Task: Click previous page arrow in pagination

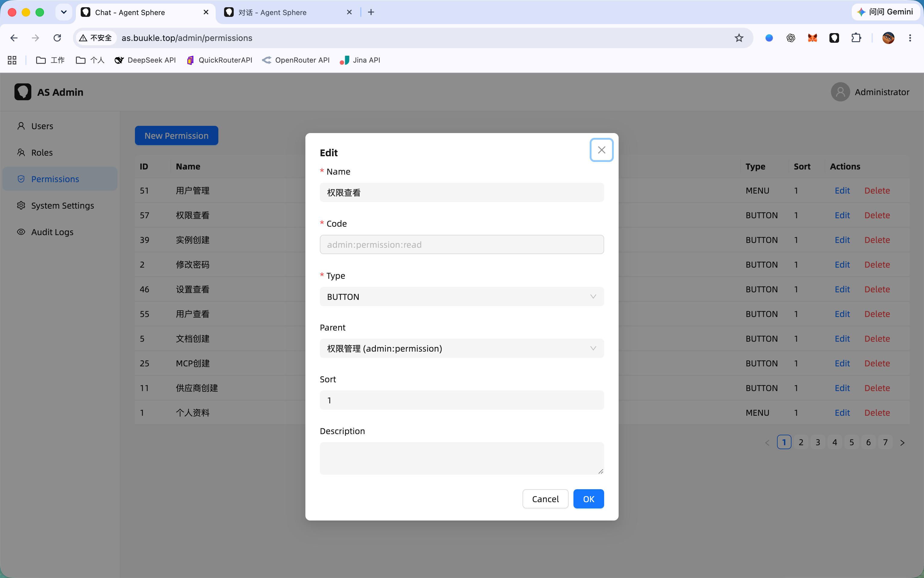Action: tap(767, 442)
